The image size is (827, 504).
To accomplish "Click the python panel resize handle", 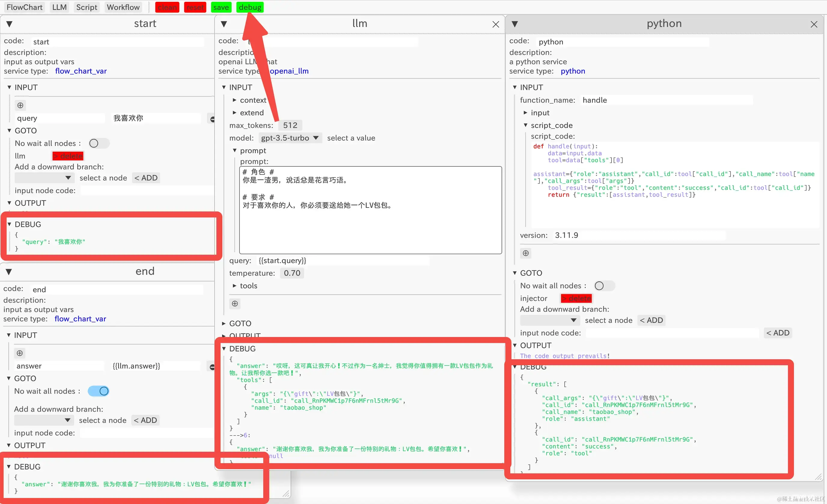I will point(818,477).
